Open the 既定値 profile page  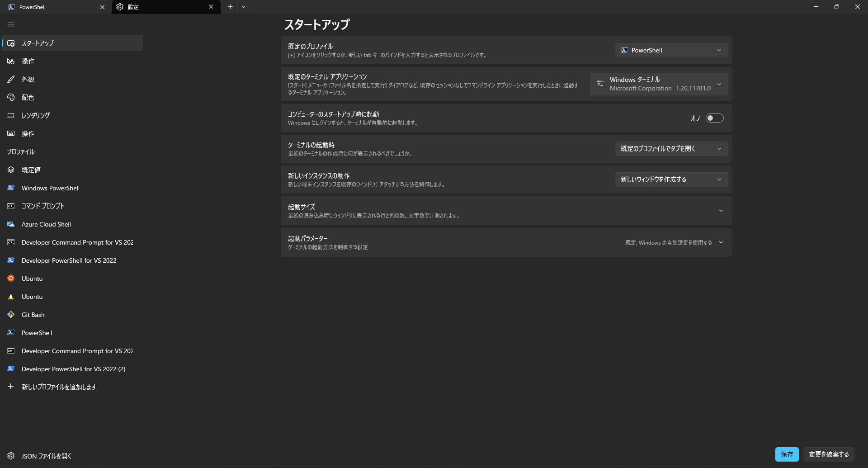pos(72,170)
